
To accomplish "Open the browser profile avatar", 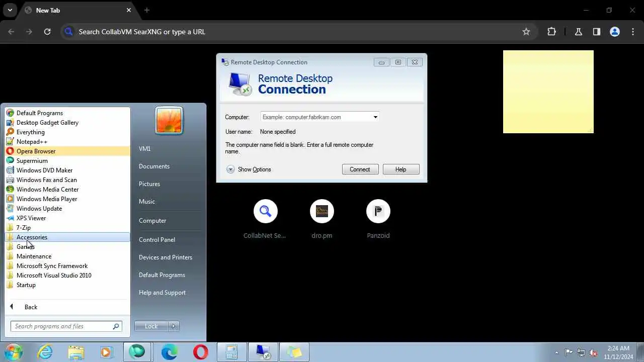I will [x=615, y=32].
